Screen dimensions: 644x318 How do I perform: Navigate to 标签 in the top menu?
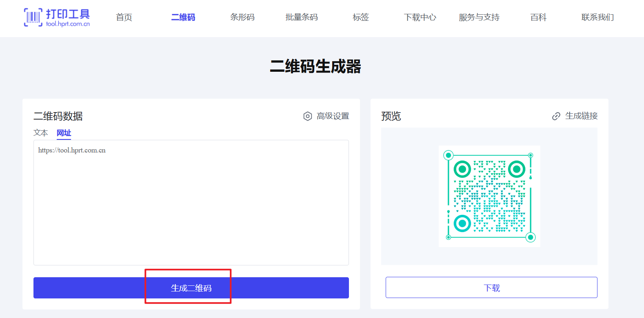[361, 17]
